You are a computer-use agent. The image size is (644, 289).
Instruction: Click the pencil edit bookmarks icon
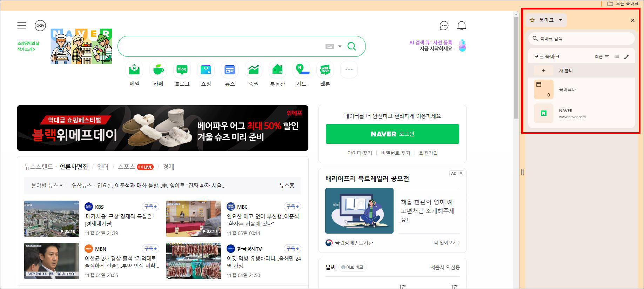click(x=626, y=57)
